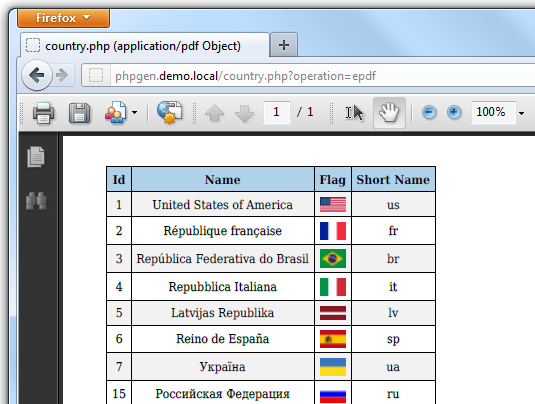Screen dimensions: 535x404
Task: Click the Italian flag image
Action: pos(333,287)
